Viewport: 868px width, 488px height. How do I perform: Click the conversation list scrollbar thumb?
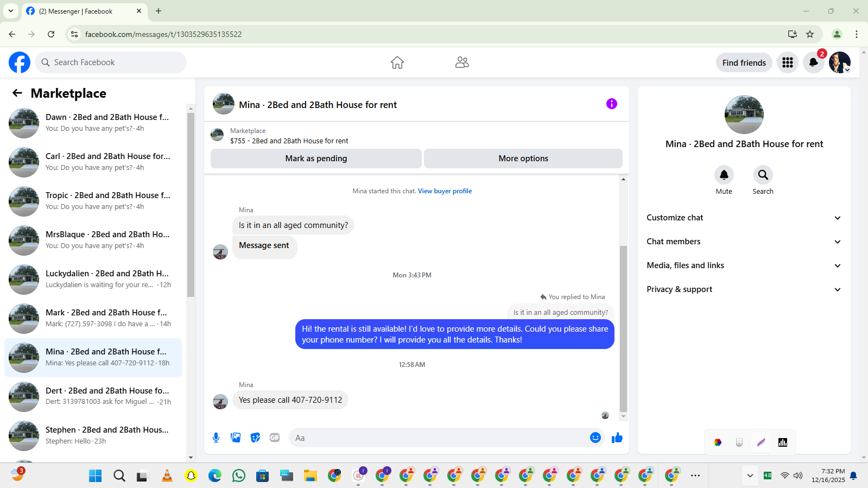[x=191, y=205]
